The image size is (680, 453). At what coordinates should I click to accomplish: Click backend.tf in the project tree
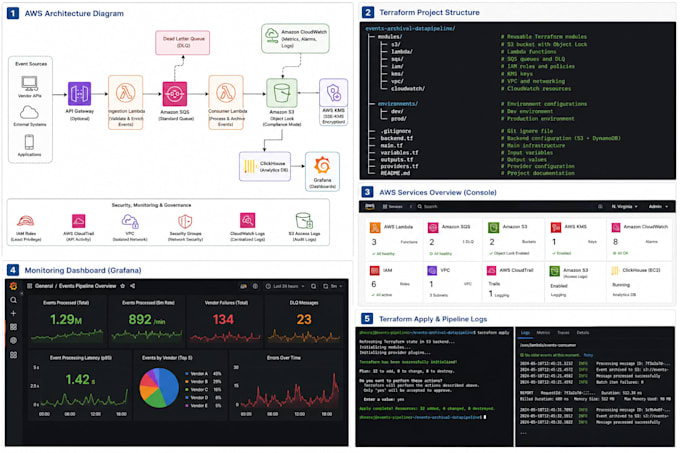(x=396, y=138)
